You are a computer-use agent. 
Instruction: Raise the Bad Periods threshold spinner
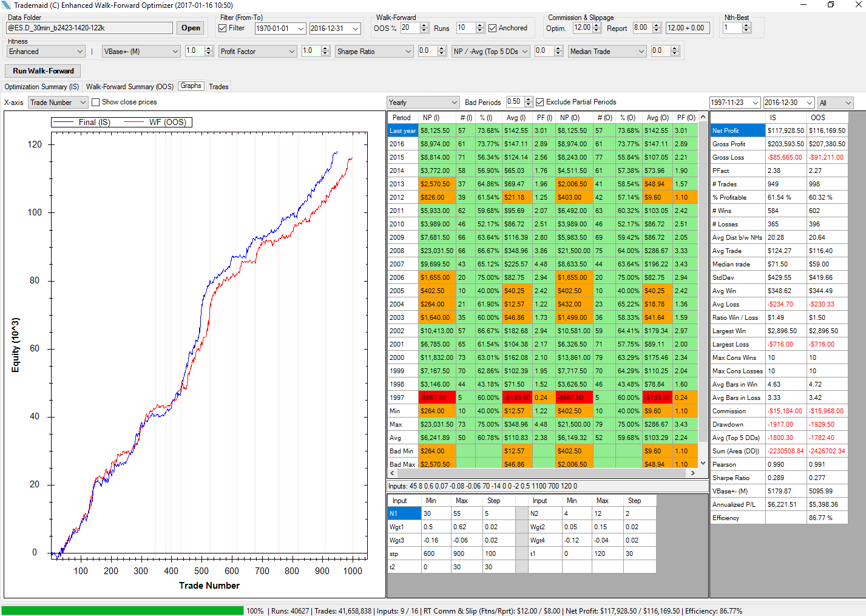[x=529, y=100]
